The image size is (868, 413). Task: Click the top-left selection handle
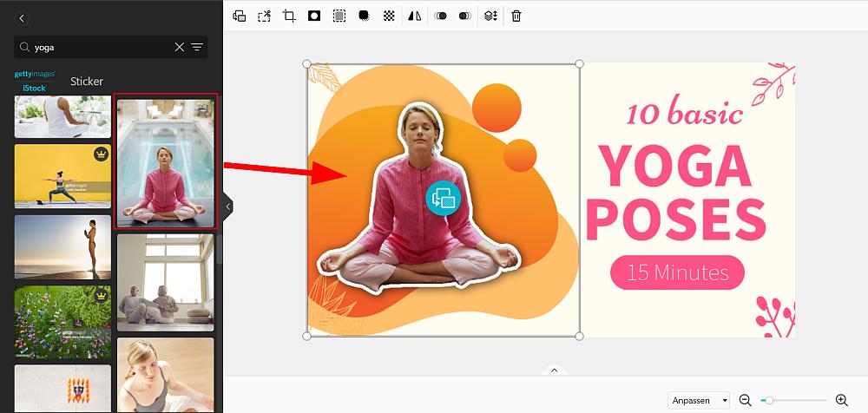(x=306, y=64)
